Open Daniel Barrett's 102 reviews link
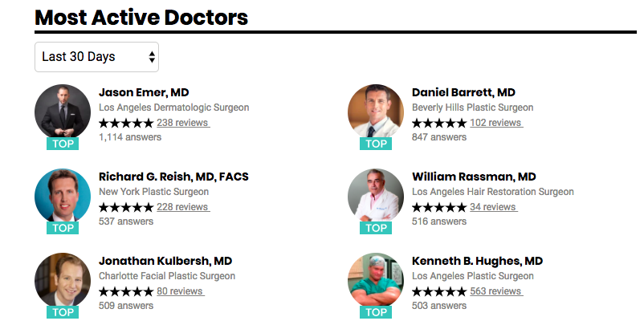This screenshot has height=325, width=644. tap(496, 123)
